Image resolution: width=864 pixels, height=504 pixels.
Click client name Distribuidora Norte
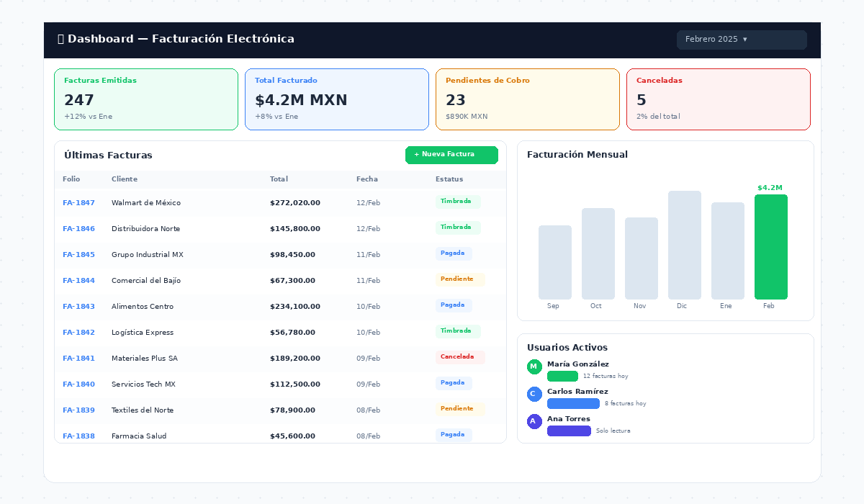(x=146, y=229)
